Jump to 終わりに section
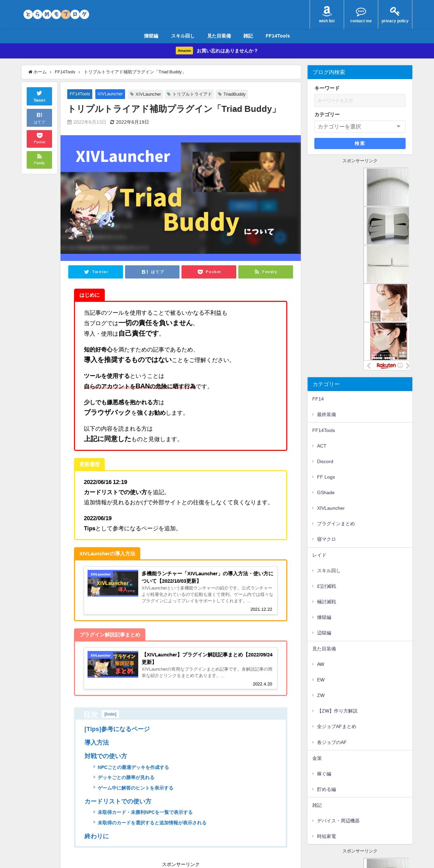 (97, 836)
